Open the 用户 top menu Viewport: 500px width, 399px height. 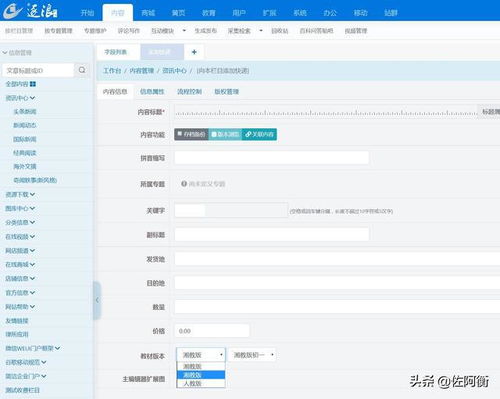click(239, 13)
